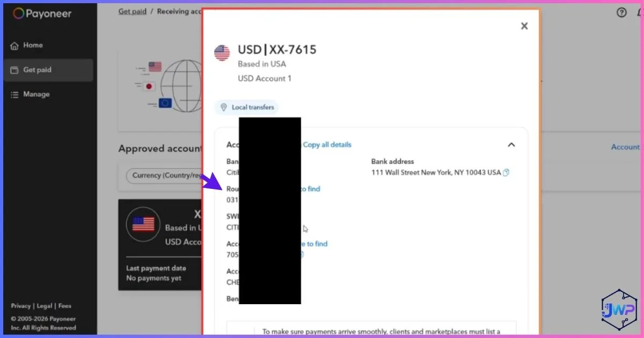Click the Approved accounts heading

(161, 149)
